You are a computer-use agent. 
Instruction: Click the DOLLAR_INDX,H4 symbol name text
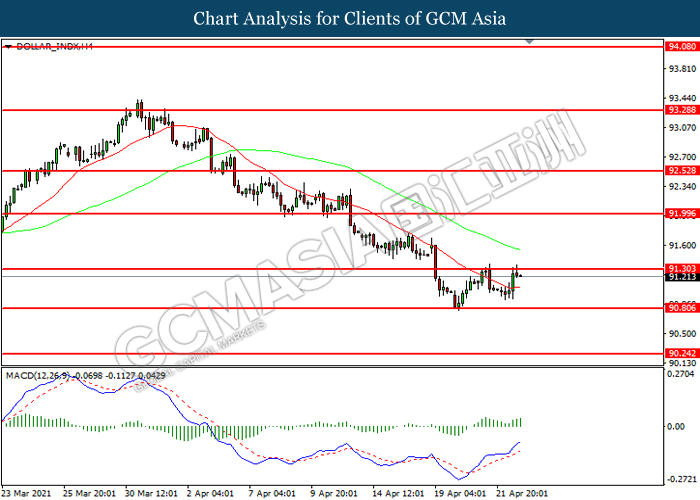click(x=54, y=46)
